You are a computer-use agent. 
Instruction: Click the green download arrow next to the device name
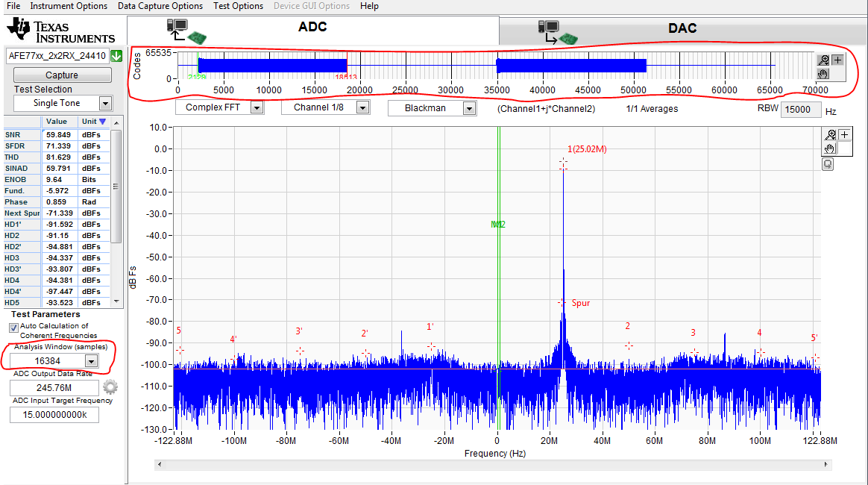pyautogui.click(x=116, y=55)
